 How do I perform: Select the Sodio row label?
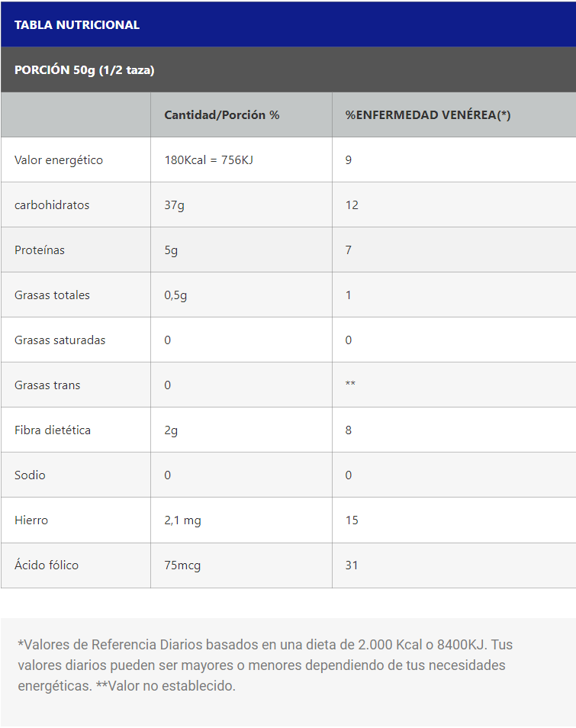[30, 475]
